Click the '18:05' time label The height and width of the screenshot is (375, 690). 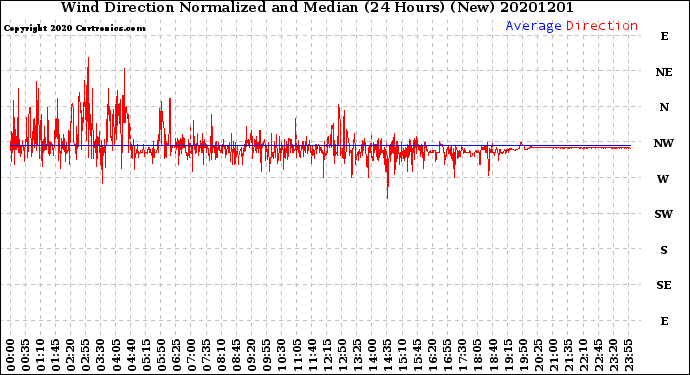478,355
